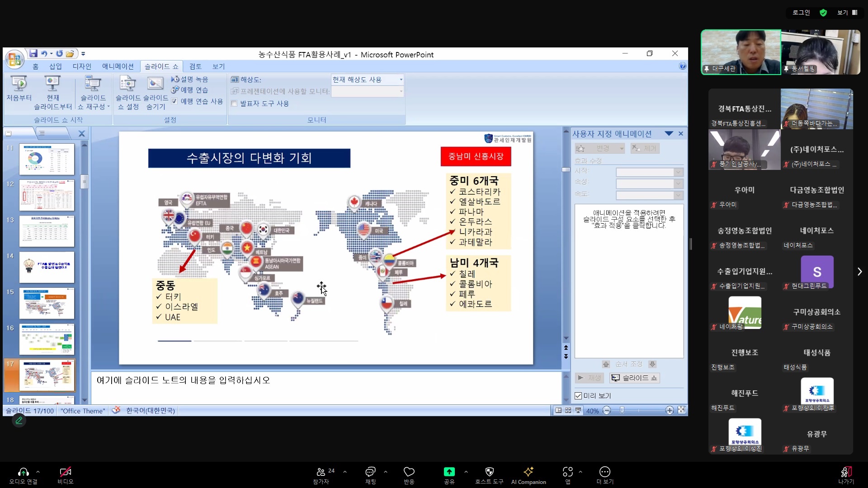Click the Slide Show view icon in status bar
Image resolution: width=868 pixels, height=488 pixels.
coord(578,410)
